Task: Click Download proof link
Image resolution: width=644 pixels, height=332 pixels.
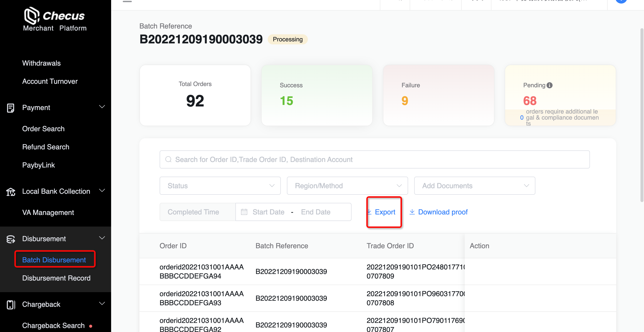Action: (442, 212)
